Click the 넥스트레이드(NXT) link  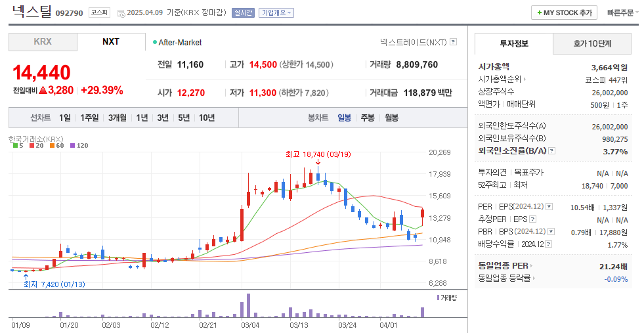pos(414,42)
